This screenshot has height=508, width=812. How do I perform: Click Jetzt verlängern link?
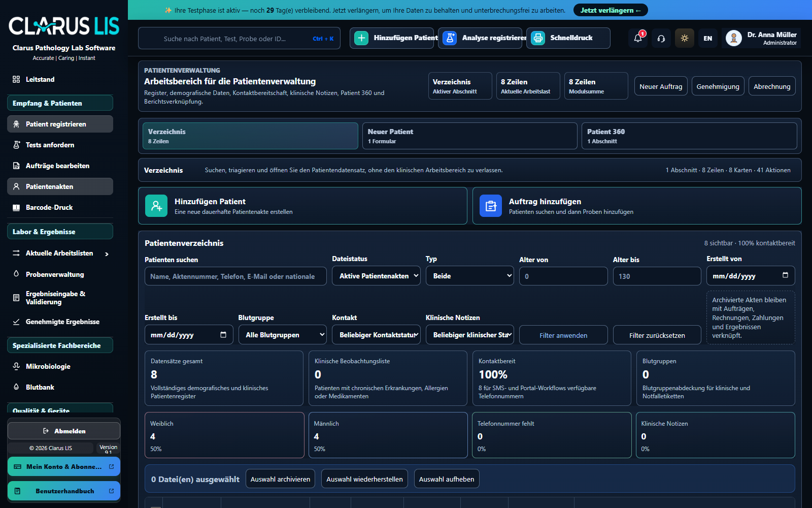point(611,10)
